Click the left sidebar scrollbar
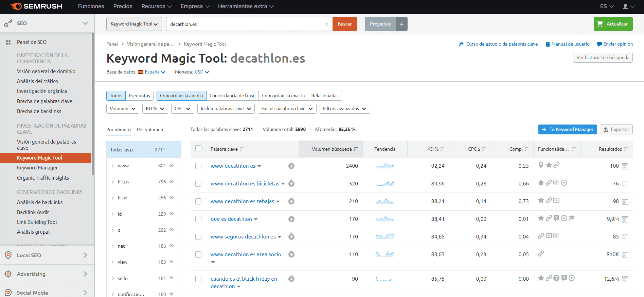Image resolution: width=644 pixels, height=297 pixels. click(93, 104)
